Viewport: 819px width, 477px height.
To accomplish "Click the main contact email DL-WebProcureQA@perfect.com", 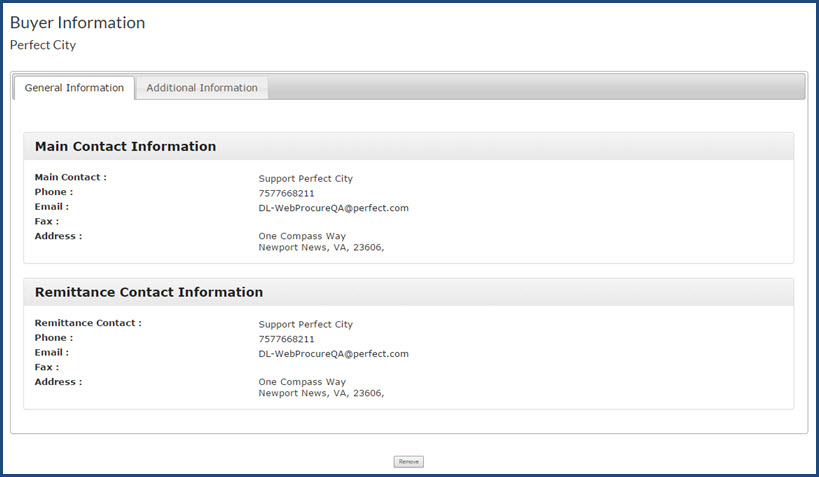I will 333,208.
